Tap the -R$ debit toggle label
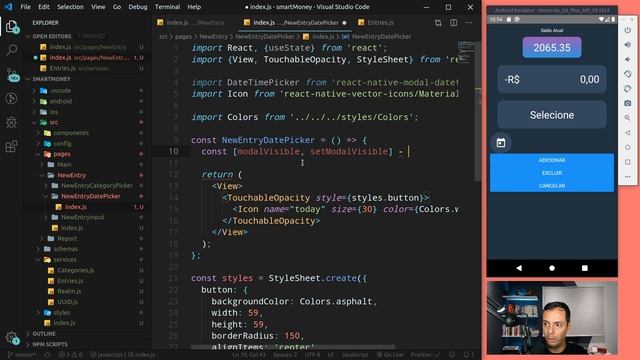The width and height of the screenshot is (640, 360). (x=512, y=80)
